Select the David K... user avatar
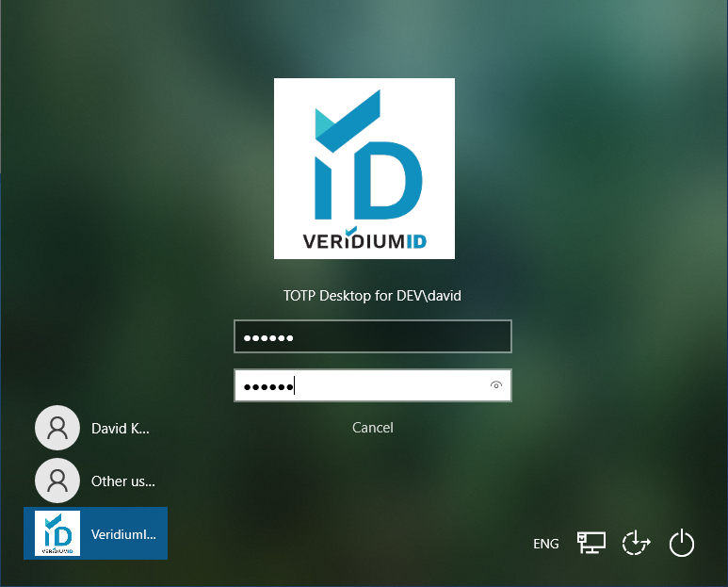 coord(57,429)
